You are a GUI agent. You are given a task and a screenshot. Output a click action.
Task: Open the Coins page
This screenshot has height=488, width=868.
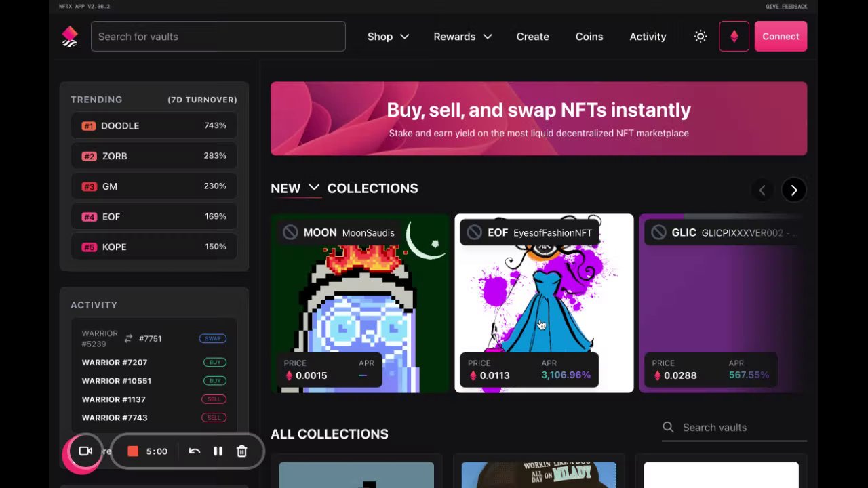point(589,37)
